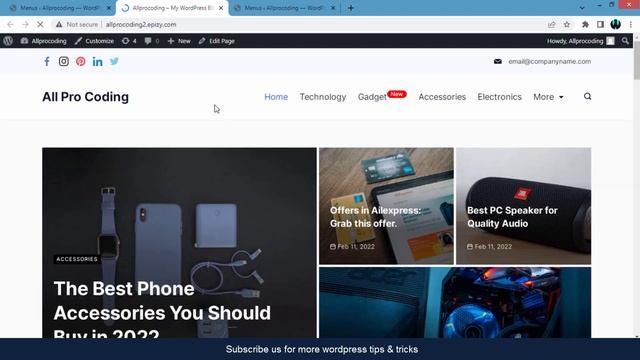Close the Allprocoding My WordPress tab
The width and height of the screenshot is (640, 360).
pos(221,8)
